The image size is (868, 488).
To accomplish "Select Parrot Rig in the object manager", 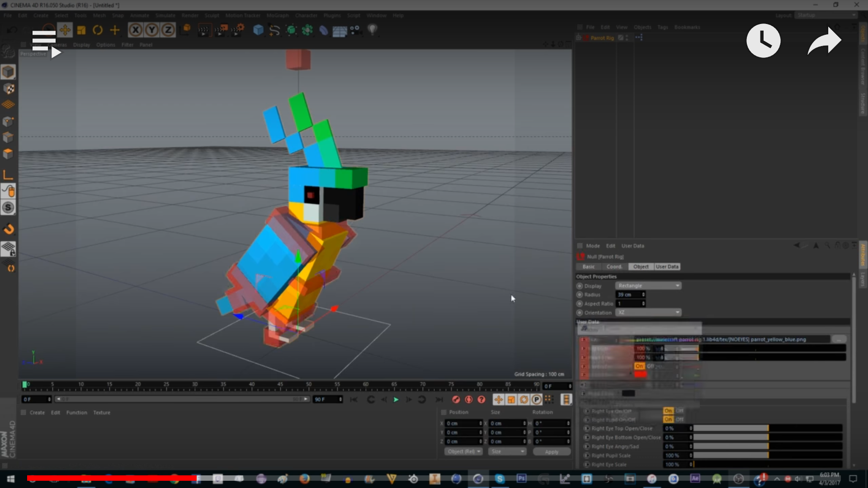I will click(602, 38).
